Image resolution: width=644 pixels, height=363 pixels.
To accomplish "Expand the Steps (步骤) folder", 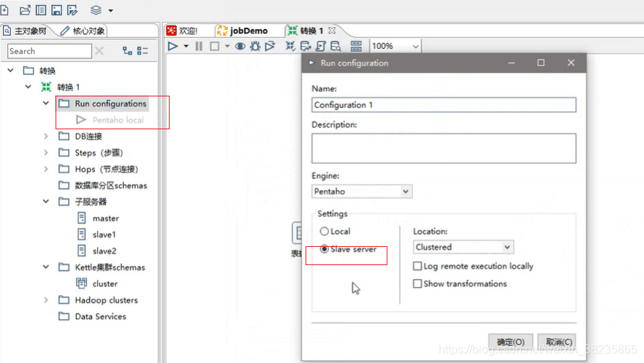I will tap(45, 153).
